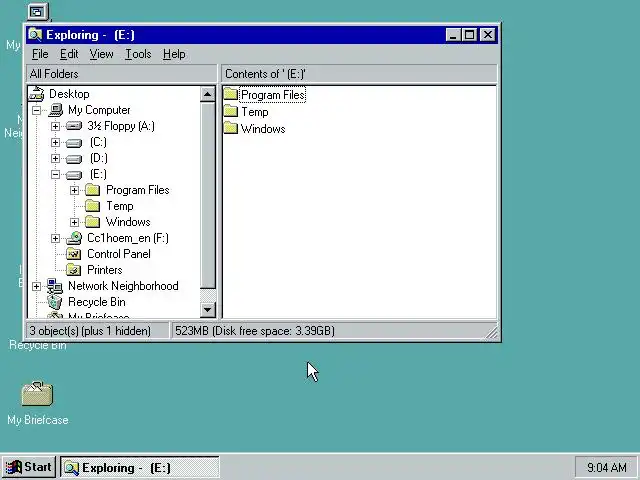This screenshot has width=640, height=480.
Task: Click the Cc1hoem_en (F:) tree label
Action: tap(128, 238)
